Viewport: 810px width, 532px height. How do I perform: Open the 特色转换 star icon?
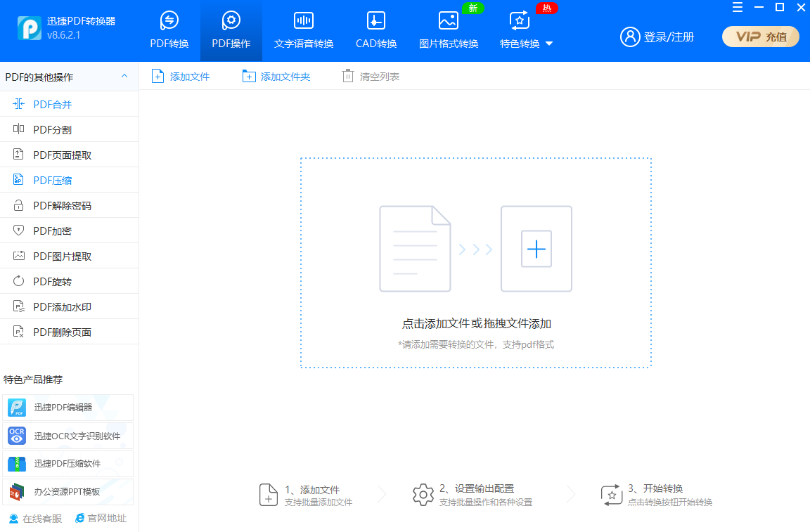[519, 20]
